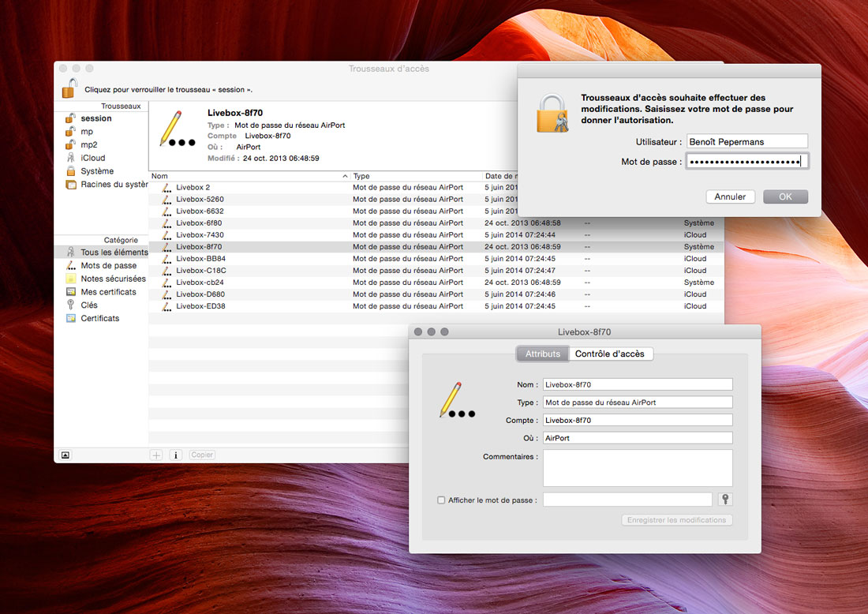This screenshot has height=614, width=868.
Task: Click the padlock icon to lock session keychain
Action: click(69, 88)
